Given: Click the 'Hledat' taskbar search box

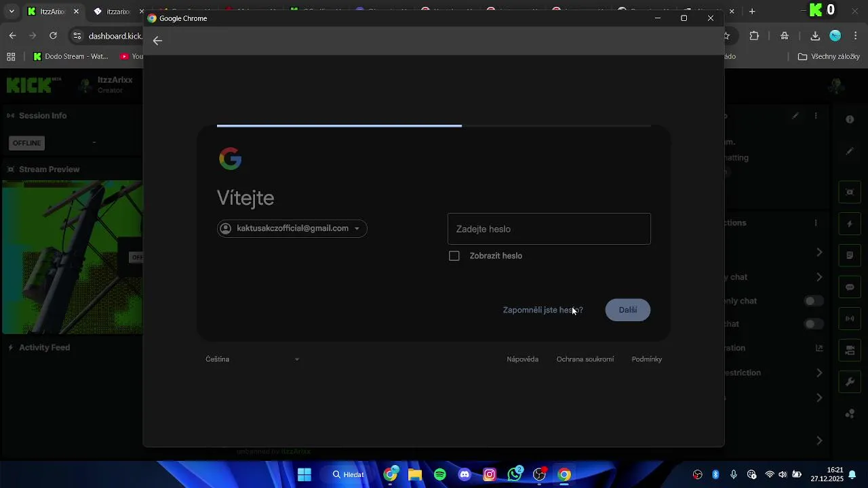Looking at the screenshot, I should pyautogui.click(x=349, y=474).
